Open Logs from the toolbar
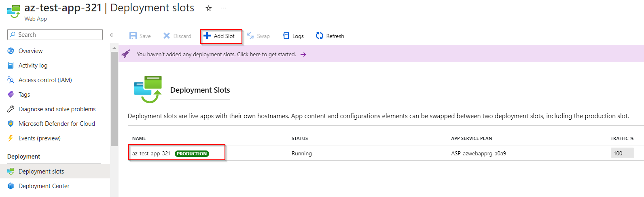 coord(294,36)
